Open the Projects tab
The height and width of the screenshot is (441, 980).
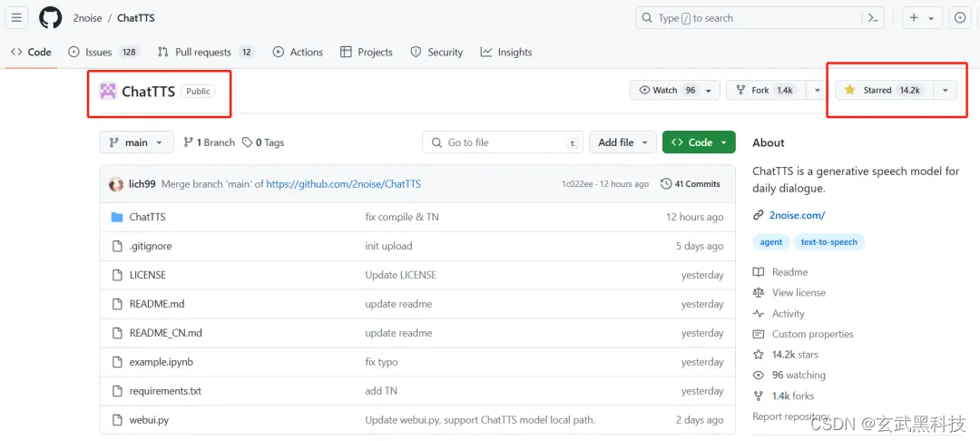367,53
